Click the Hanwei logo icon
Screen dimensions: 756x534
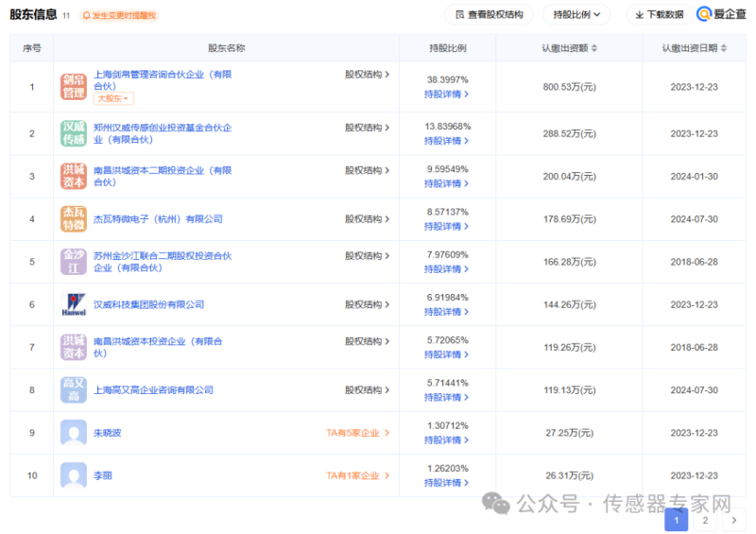point(74,304)
